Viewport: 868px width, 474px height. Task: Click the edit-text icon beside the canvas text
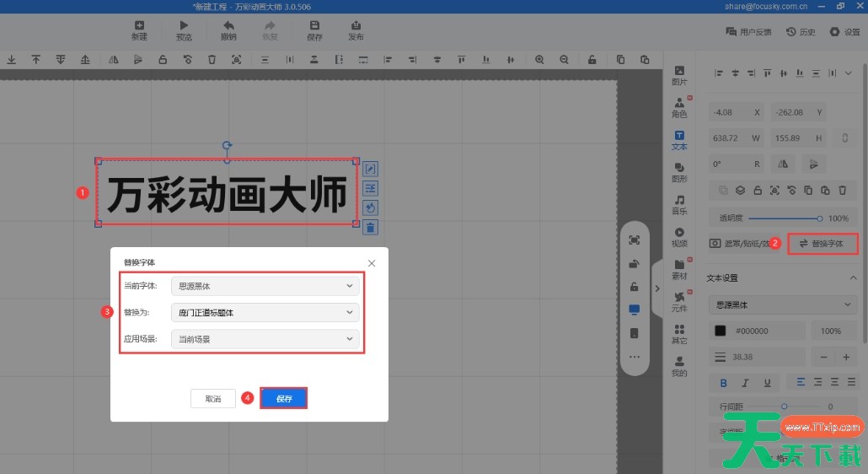pos(370,169)
